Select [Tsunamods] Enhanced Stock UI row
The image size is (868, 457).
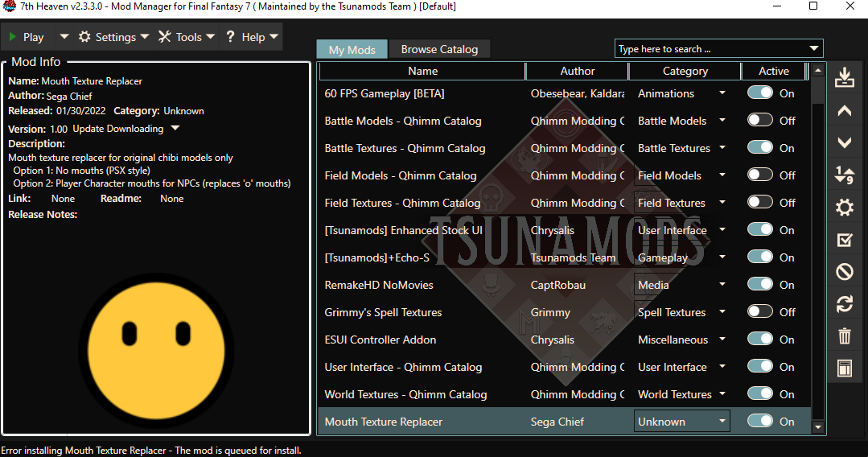(565, 230)
